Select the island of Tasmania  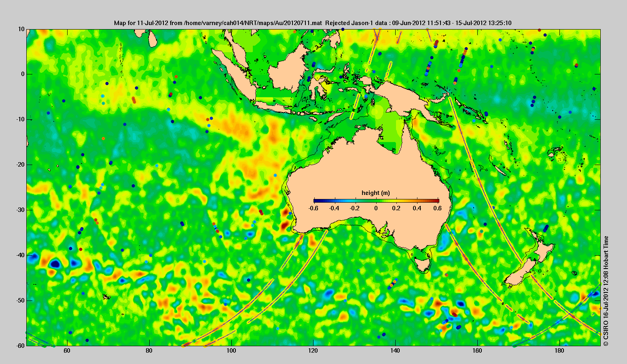[x=423, y=265]
